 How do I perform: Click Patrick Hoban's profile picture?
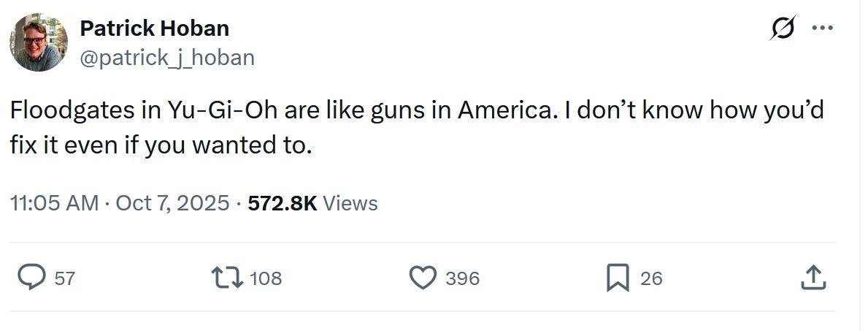pos(39,42)
